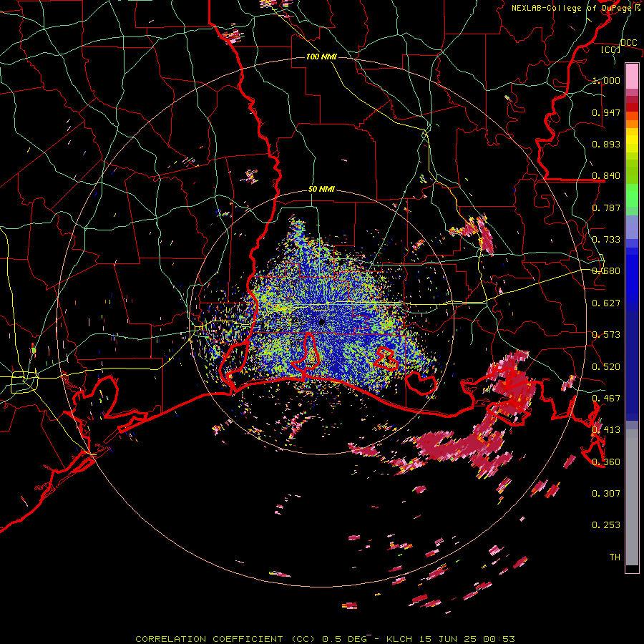The width and height of the screenshot is (644, 644).
Task: Click the 0.627 legend value
Action: pyautogui.click(x=606, y=303)
